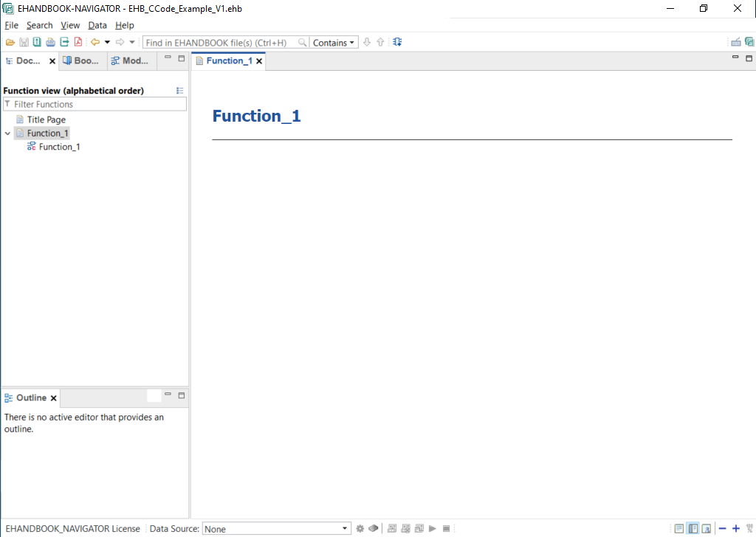Click the gear icon next to Data Source

pos(360,528)
